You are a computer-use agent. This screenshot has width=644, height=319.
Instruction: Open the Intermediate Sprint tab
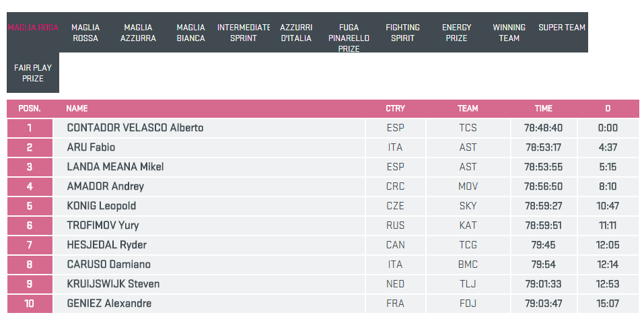pyautogui.click(x=243, y=33)
